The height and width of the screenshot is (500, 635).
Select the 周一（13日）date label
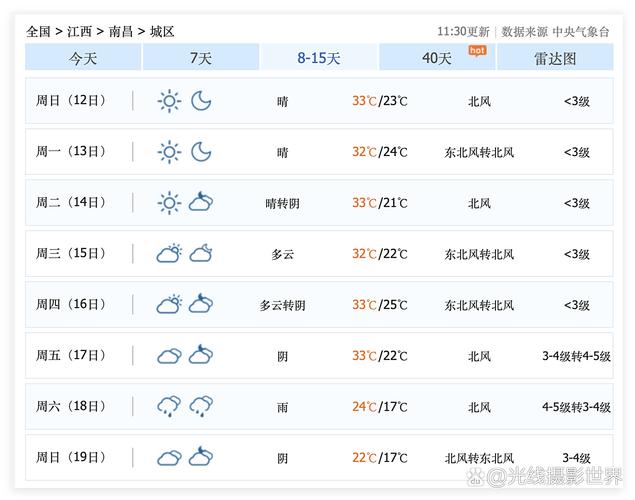click(71, 151)
